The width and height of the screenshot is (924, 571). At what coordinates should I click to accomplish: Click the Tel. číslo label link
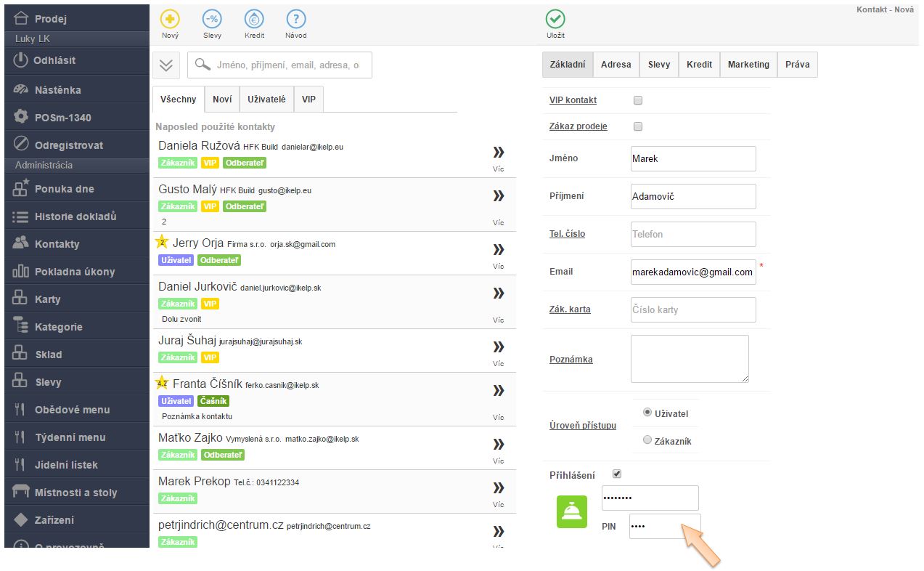(567, 234)
